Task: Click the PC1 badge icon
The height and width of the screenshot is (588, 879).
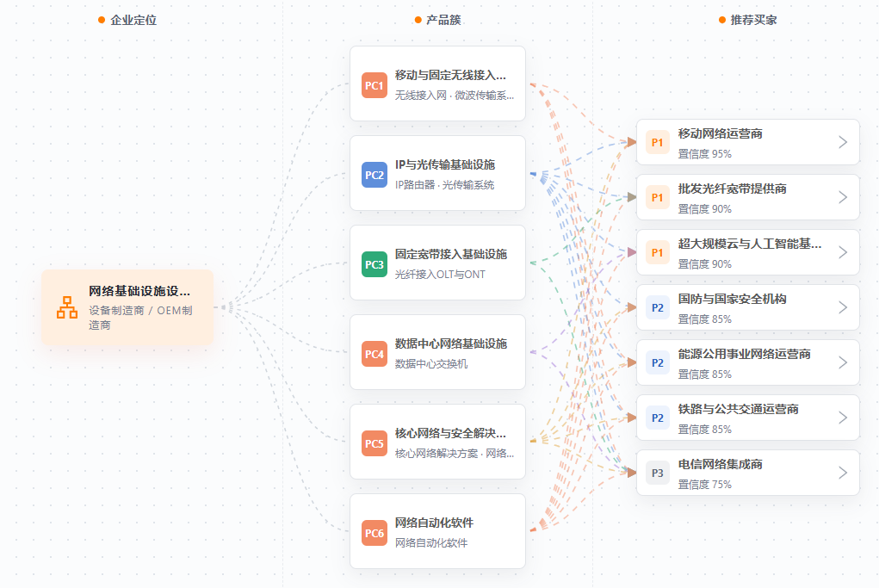Action: tap(374, 85)
